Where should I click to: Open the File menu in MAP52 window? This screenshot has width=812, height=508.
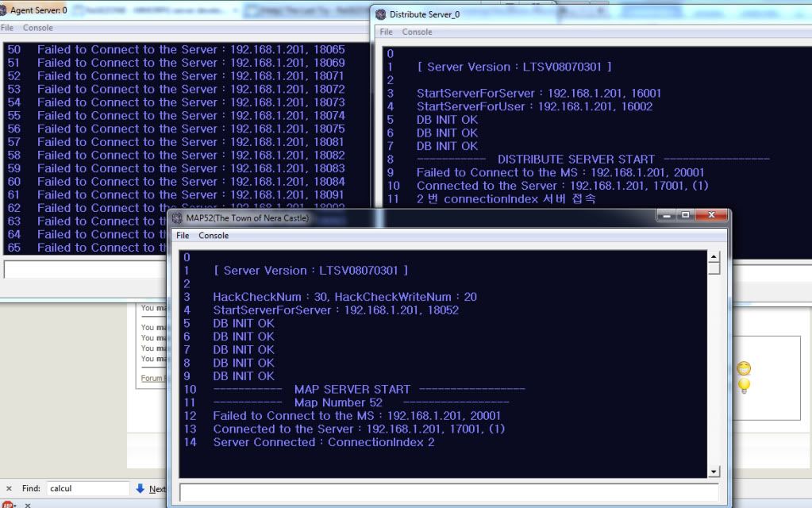point(183,236)
